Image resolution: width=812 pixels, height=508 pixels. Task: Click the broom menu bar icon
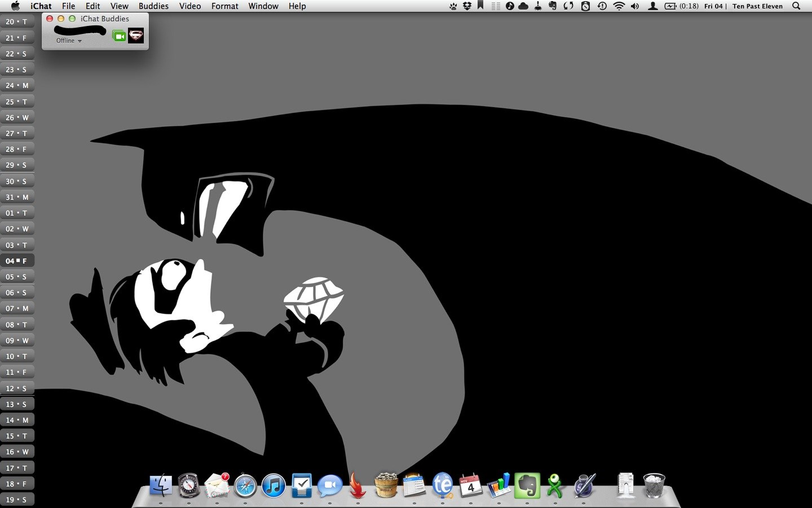(538, 6)
